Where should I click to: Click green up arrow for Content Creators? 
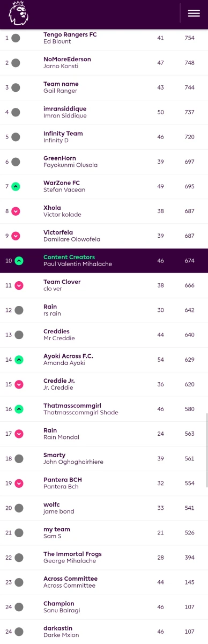point(19,261)
